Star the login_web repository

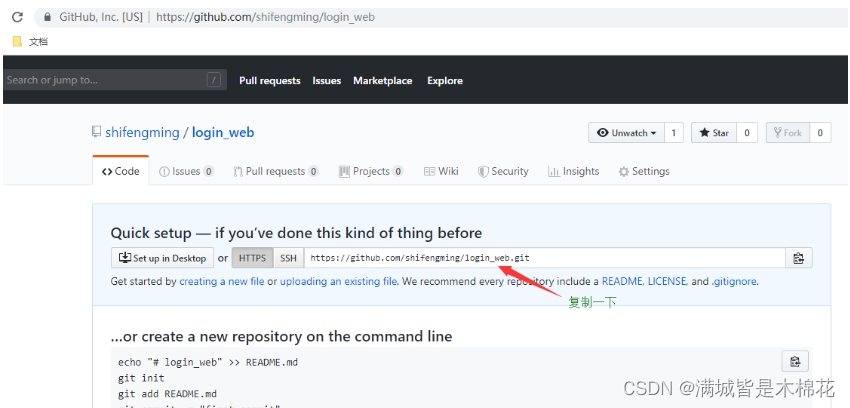tap(714, 133)
